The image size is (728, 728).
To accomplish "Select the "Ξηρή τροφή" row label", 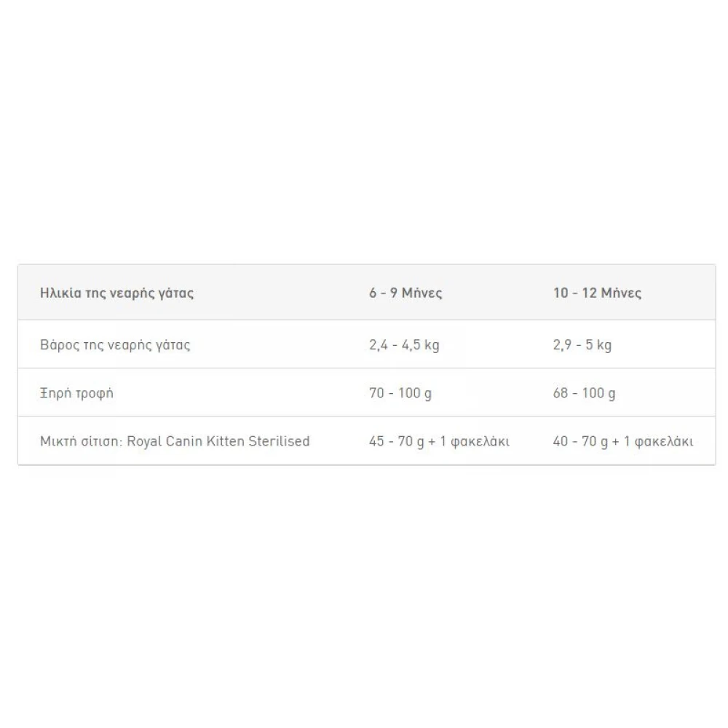I will 76,394.
